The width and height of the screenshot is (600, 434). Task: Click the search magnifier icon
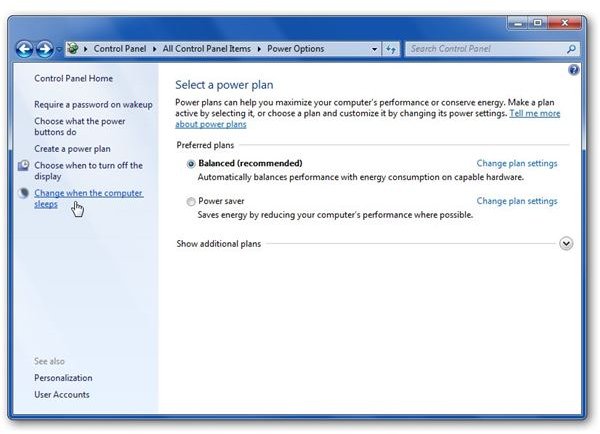tap(571, 49)
